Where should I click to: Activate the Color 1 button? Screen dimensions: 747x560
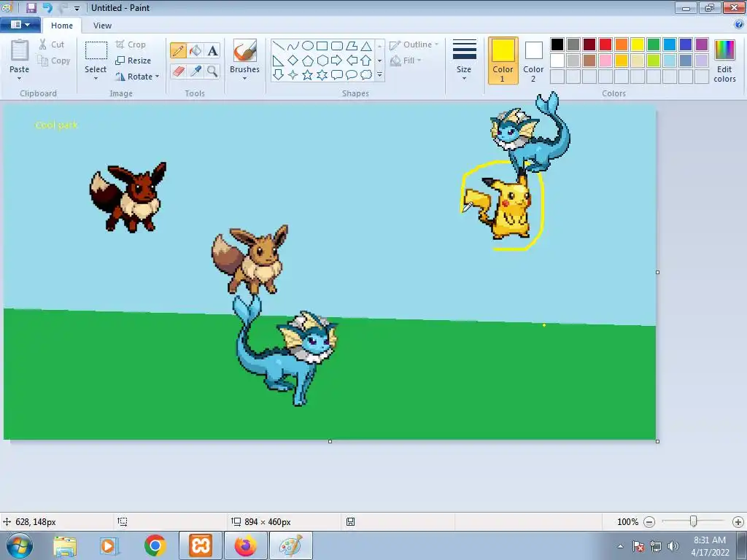[x=503, y=61]
